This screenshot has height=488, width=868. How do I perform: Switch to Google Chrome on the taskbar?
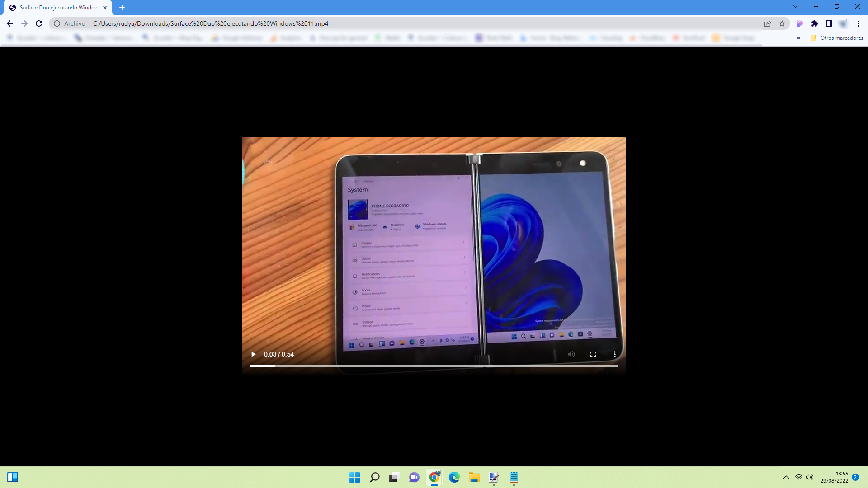pos(434,477)
